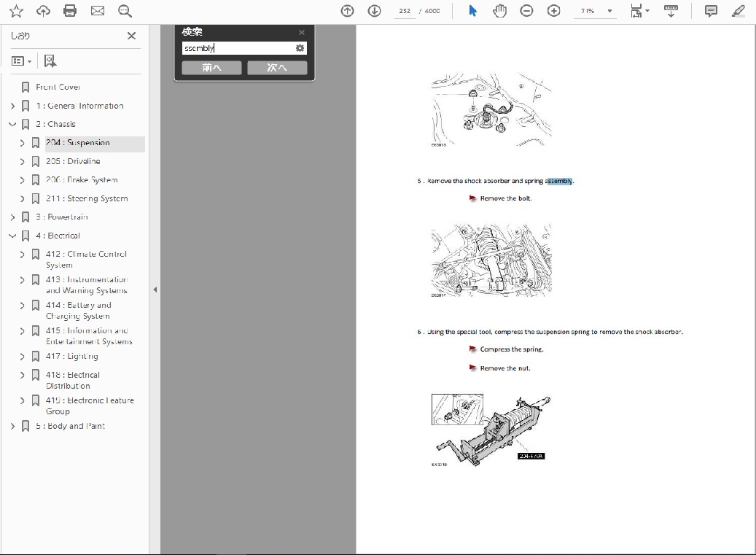Go to next page arrow icon

tap(374, 11)
